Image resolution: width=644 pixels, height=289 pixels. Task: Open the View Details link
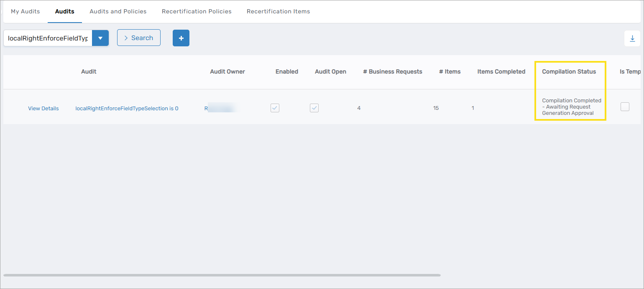point(43,109)
